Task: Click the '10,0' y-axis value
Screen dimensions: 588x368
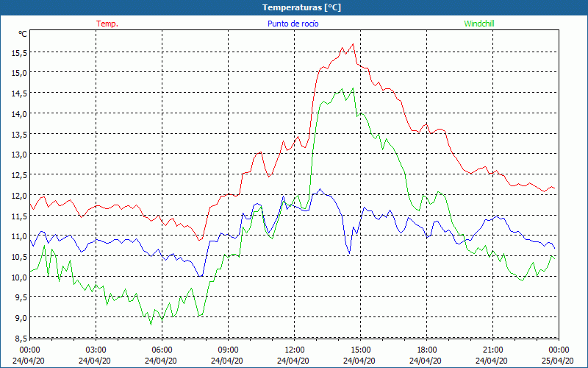Action: pyautogui.click(x=19, y=278)
